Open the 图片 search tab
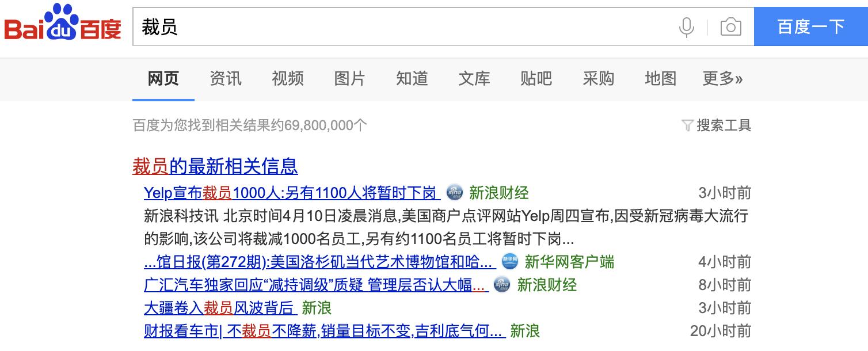The width and height of the screenshot is (868, 351). pyautogui.click(x=349, y=79)
